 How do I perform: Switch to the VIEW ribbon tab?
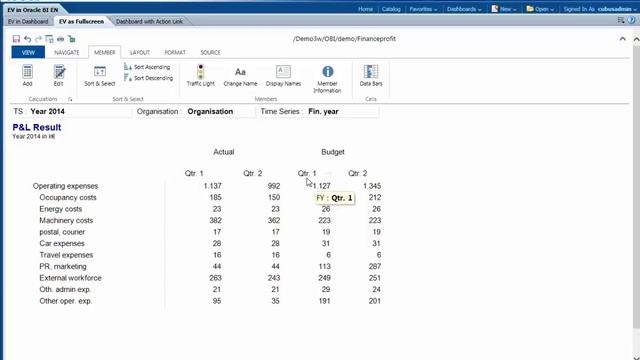point(28,52)
